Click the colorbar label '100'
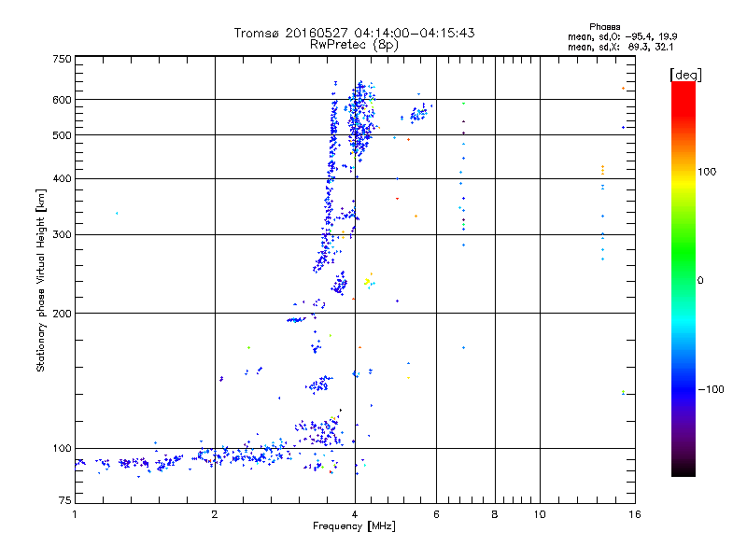 (x=707, y=172)
